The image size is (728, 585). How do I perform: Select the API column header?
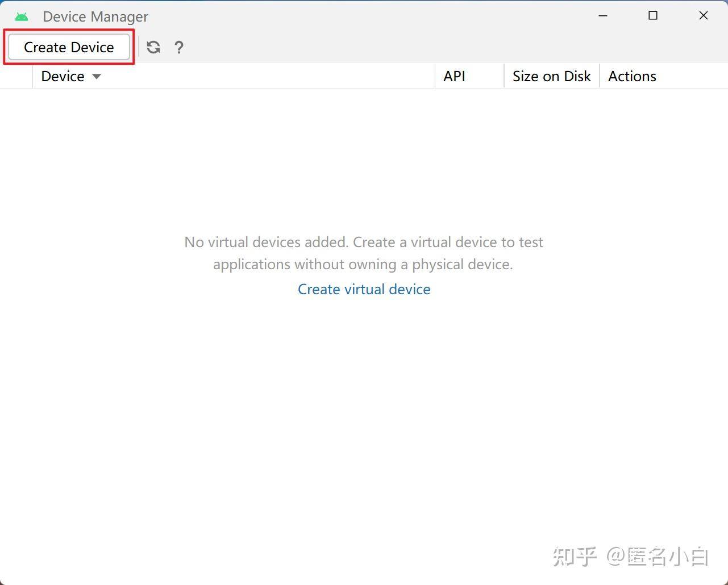[469, 76]
